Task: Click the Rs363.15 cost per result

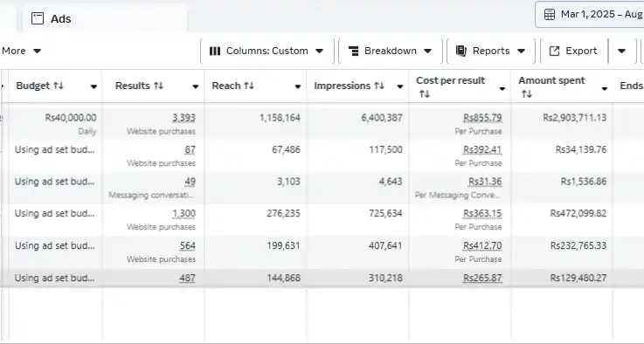Action: (482, 214)
